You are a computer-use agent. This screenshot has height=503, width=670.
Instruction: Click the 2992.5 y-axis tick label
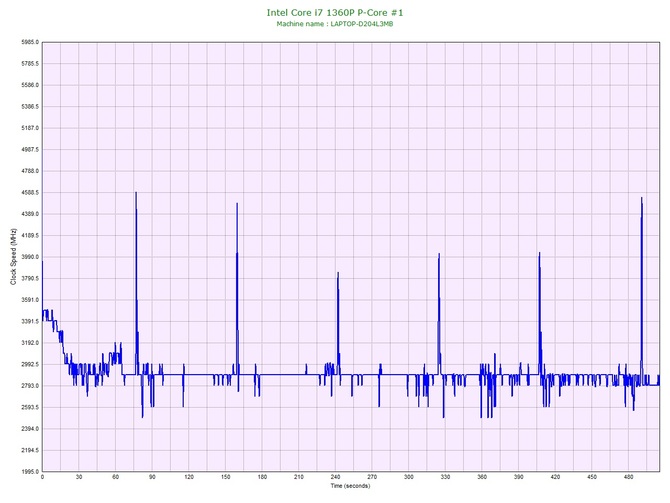pyautogui.click(x=30, y=365)
